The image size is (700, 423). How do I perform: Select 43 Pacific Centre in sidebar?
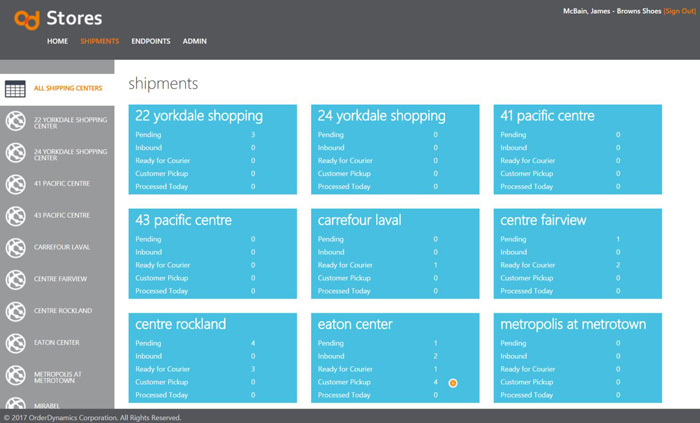pos(57,216)
